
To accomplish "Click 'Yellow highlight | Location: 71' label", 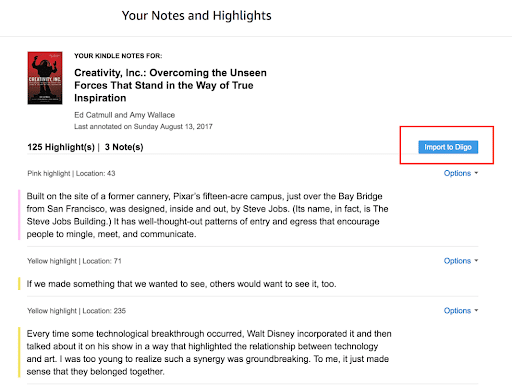I will click(x=74, y=261).
